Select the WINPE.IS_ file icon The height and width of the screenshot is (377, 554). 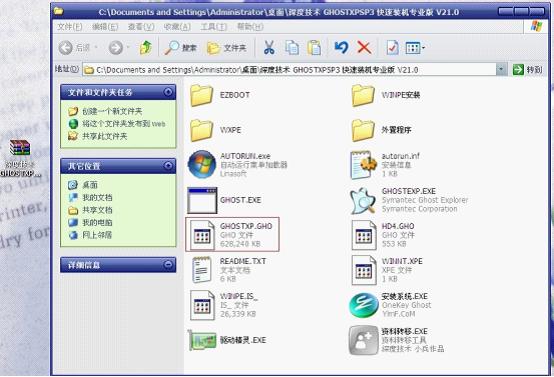coord(202,305)
